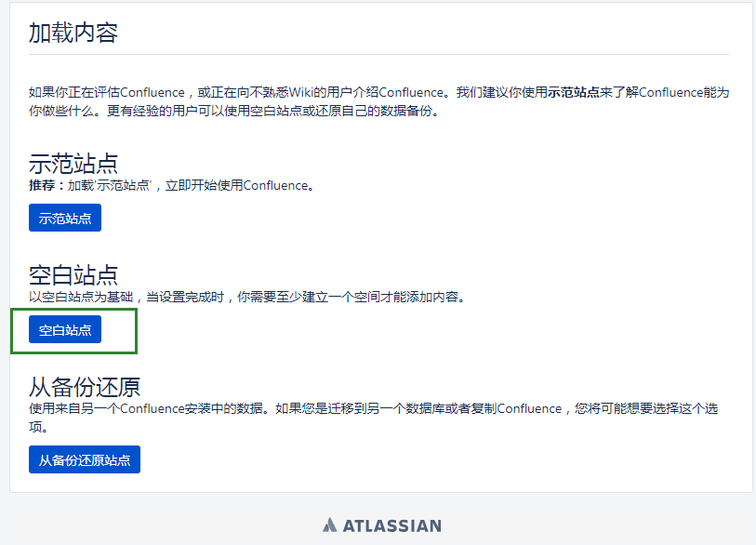Click the 从备份还原 section heading
Image resolution: width=756 pixels, height=545 pixels.
coord(85,387)
